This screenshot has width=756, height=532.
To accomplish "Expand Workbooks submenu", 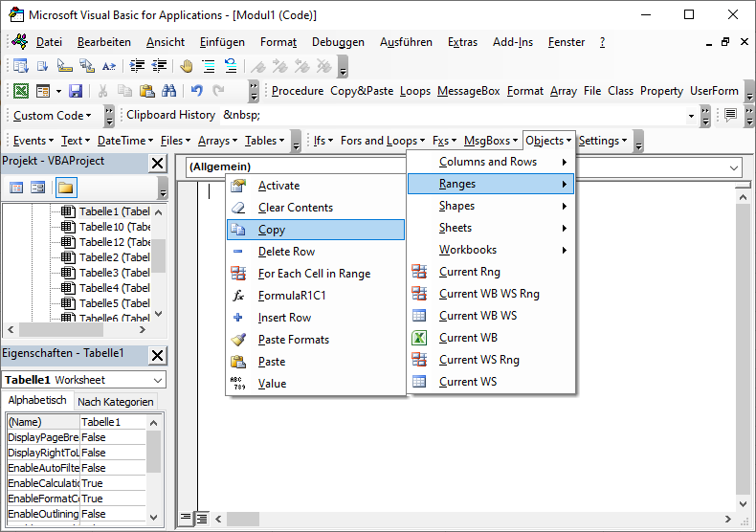I will (491, 250).
